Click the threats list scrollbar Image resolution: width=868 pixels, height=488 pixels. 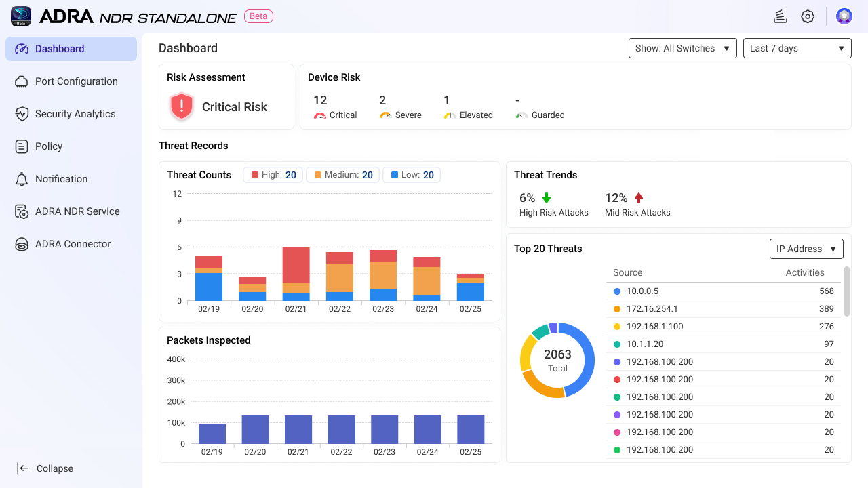[846, 291]
